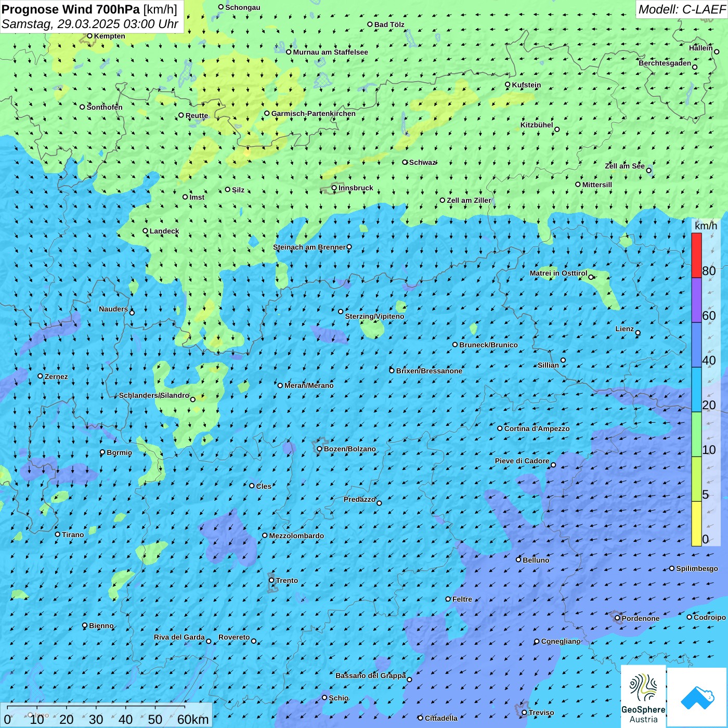Click the 'km/h' legend heading
Viewport: 728px width, 728px height.
(x=706, y=226)
